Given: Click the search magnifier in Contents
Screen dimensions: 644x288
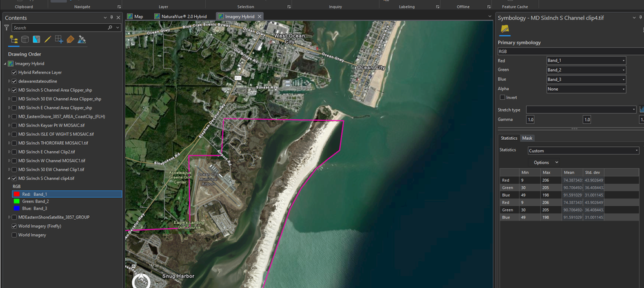Looking at the screenshot, I should tap(110, 28).
